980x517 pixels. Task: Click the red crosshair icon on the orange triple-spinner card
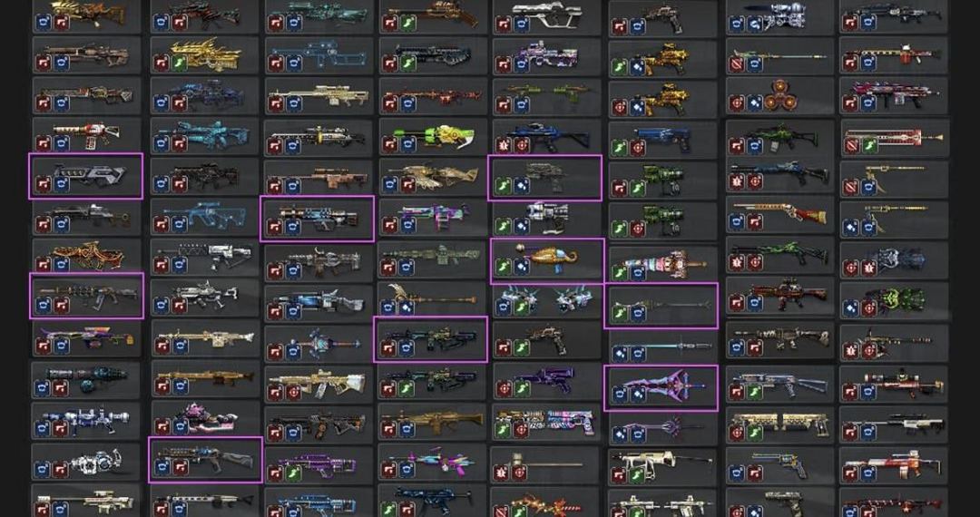point(736,102)
